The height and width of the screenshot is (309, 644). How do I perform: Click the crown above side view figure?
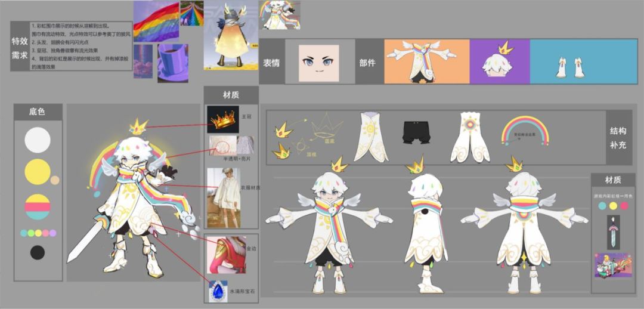(x=415, y=165)
